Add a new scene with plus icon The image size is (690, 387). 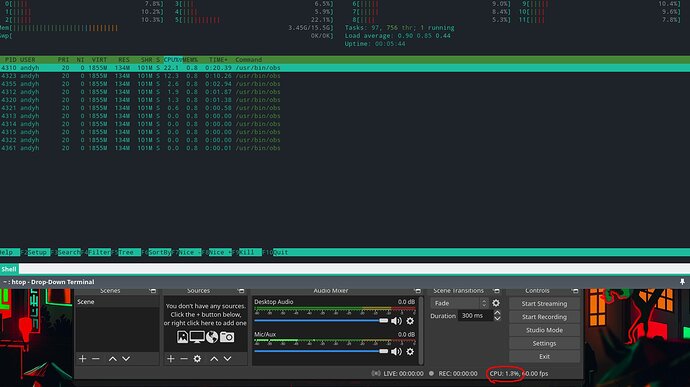click(x=82, y=359)
